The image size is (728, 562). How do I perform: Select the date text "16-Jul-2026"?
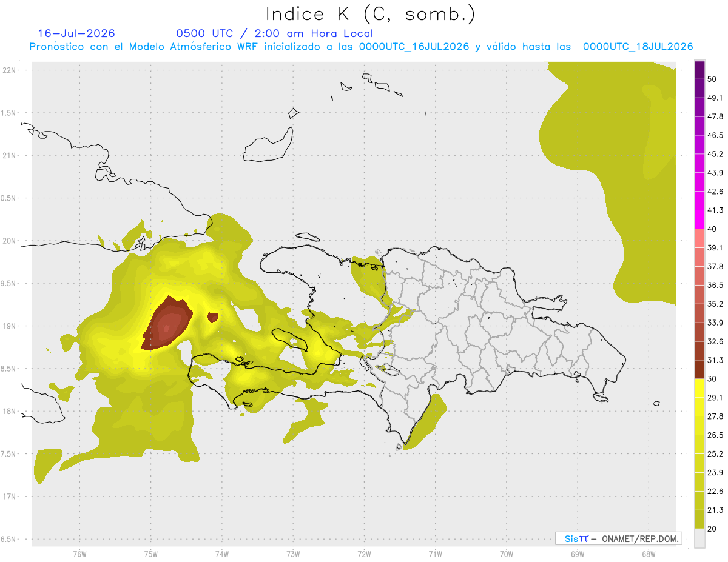[76, 33]
